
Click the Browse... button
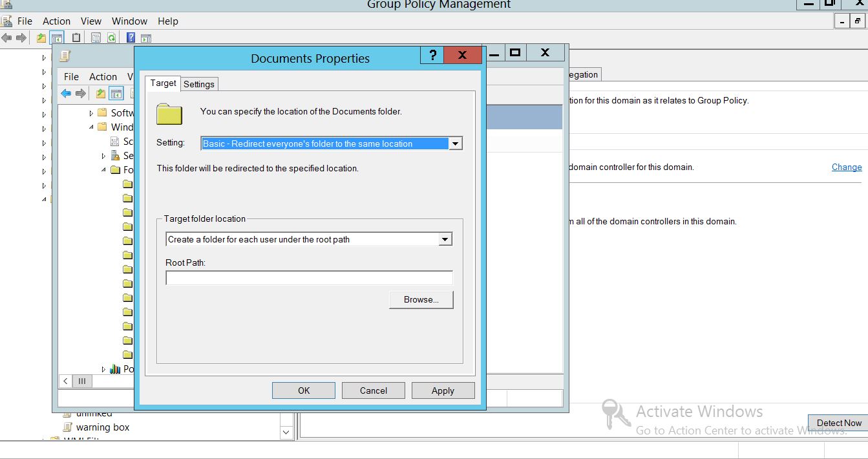click(x=421, y=299)
